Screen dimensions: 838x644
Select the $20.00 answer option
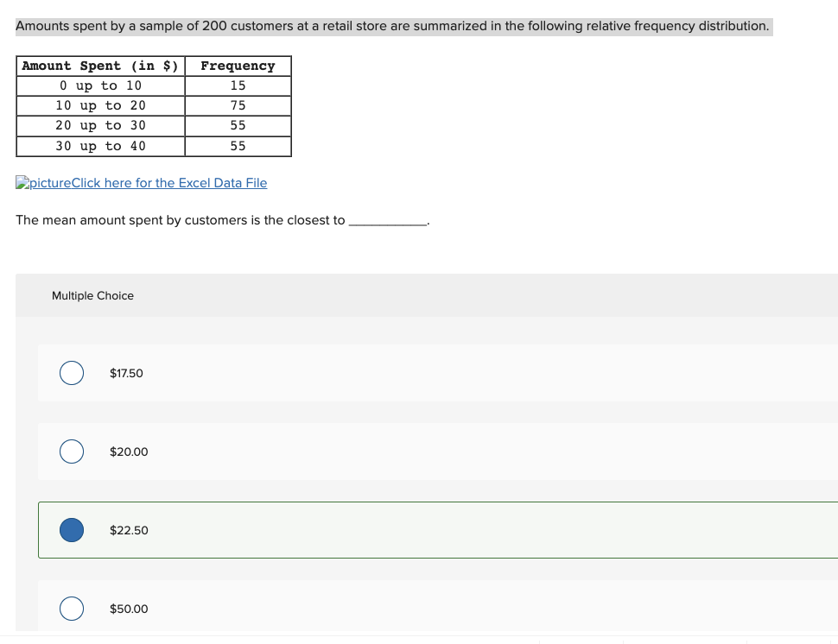(71, 451)
